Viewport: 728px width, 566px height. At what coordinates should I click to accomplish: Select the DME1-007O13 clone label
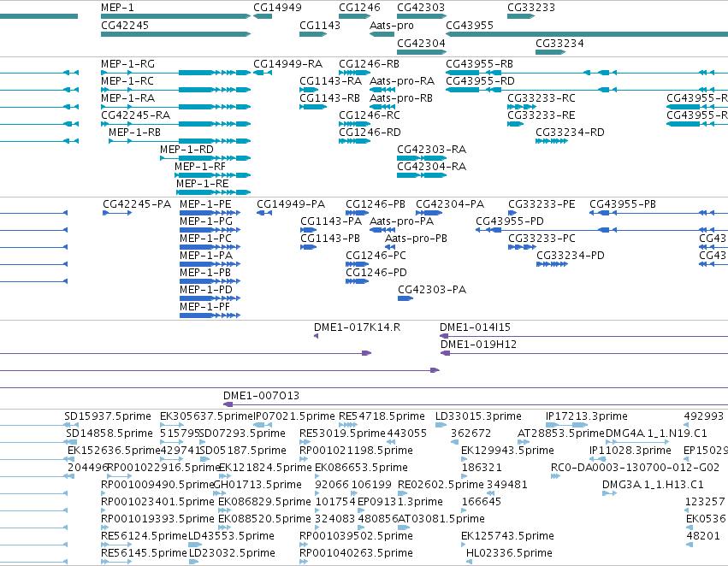pyautogui.click(x=262, y=396)
